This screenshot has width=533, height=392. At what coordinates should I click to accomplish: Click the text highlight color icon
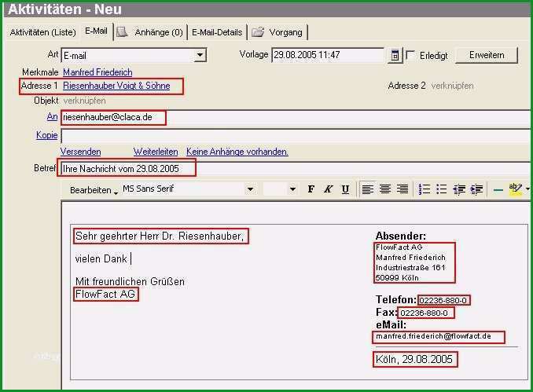516,189
